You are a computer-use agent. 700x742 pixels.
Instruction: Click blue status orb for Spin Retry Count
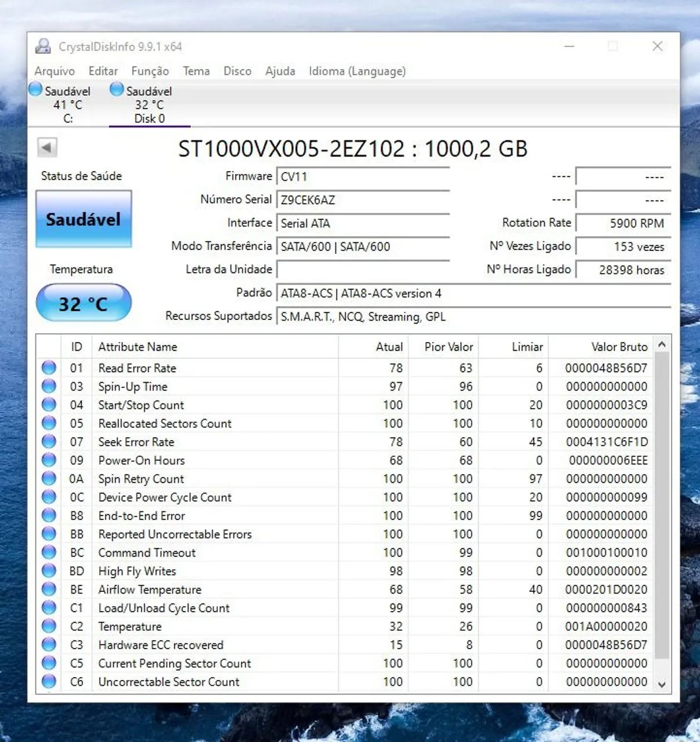coord(49,479)
